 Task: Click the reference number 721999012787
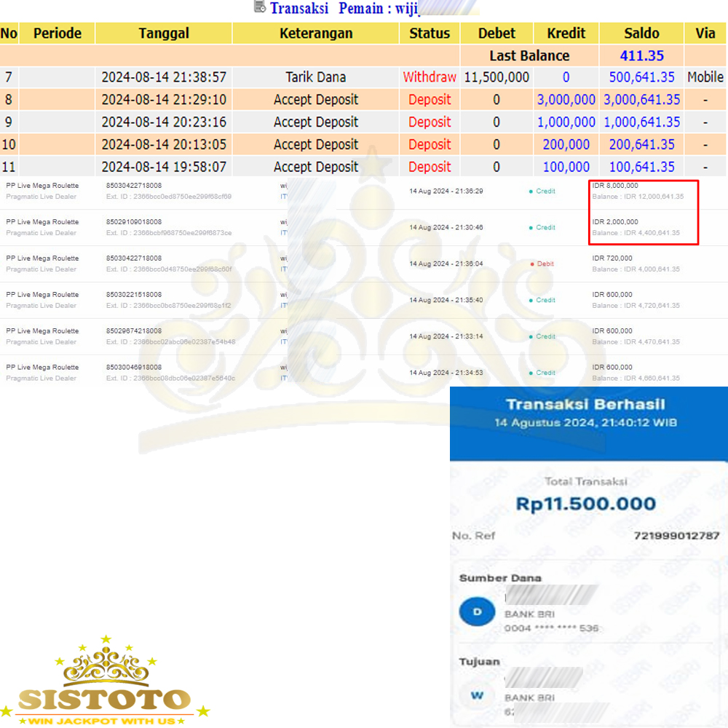pyautogui.click(x=676, y=536)
